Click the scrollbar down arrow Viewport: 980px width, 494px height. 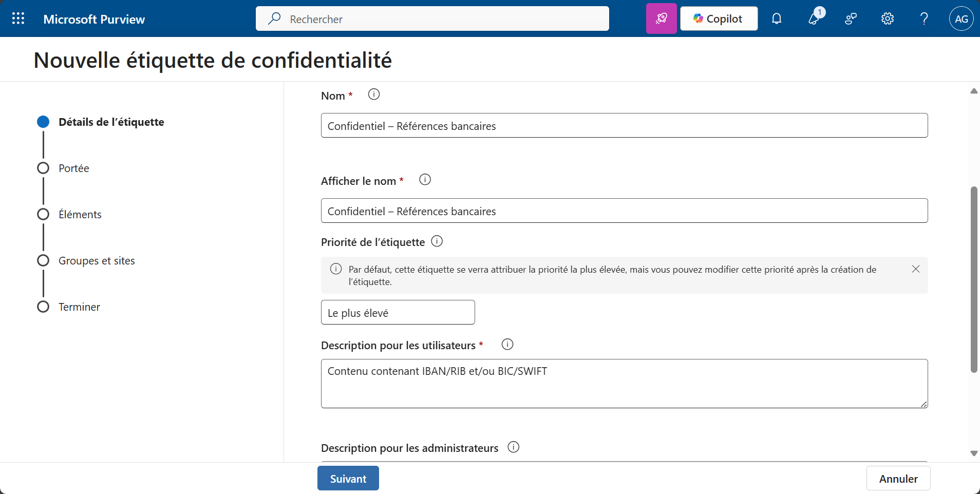coord(973,453)
